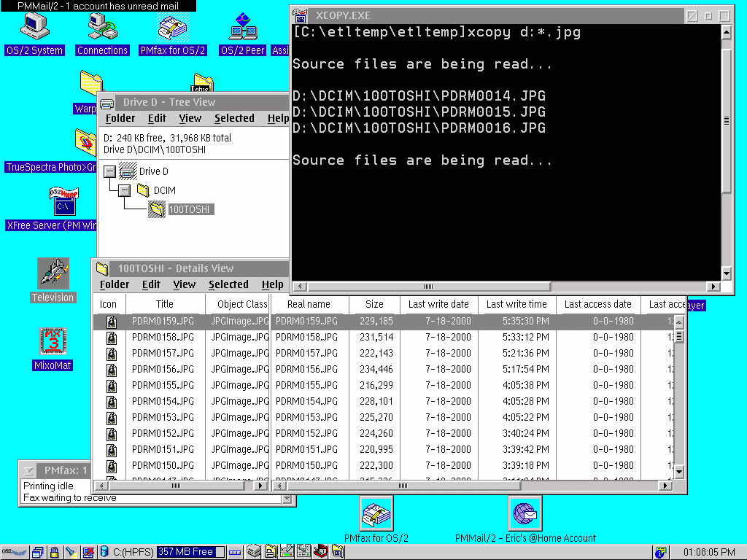The width and height of the screenshot is (747, 560).
Task: Open View menu in Drive D Tree View
Action: (x=190, y=118)
